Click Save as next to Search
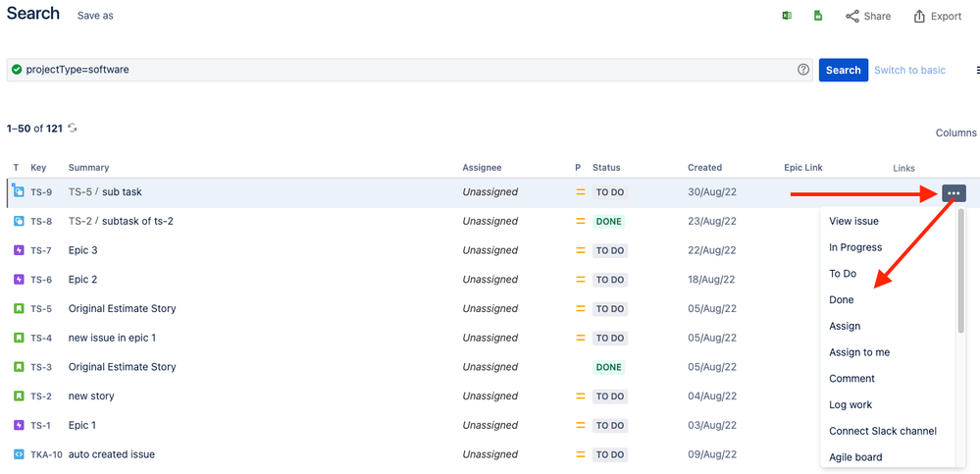This screenshot has width=980, height=474. click(95, 16)
